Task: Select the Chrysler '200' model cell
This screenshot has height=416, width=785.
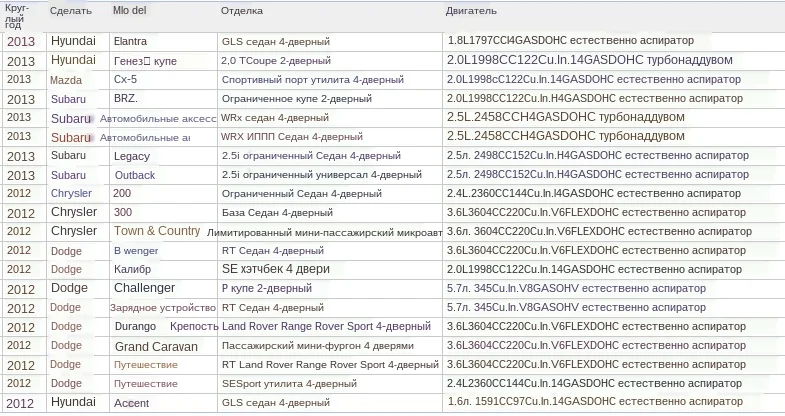Action: pos(122,193)
